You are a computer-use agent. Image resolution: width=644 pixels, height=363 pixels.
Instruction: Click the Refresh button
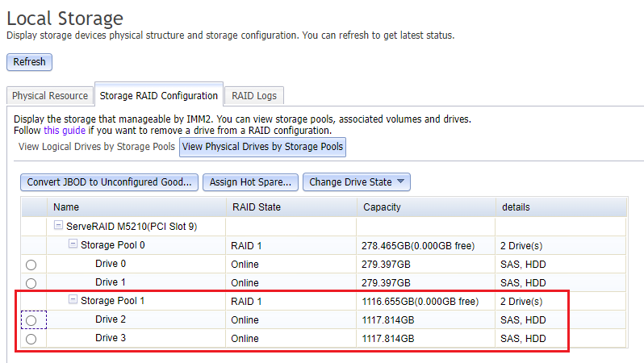[29, 62]
